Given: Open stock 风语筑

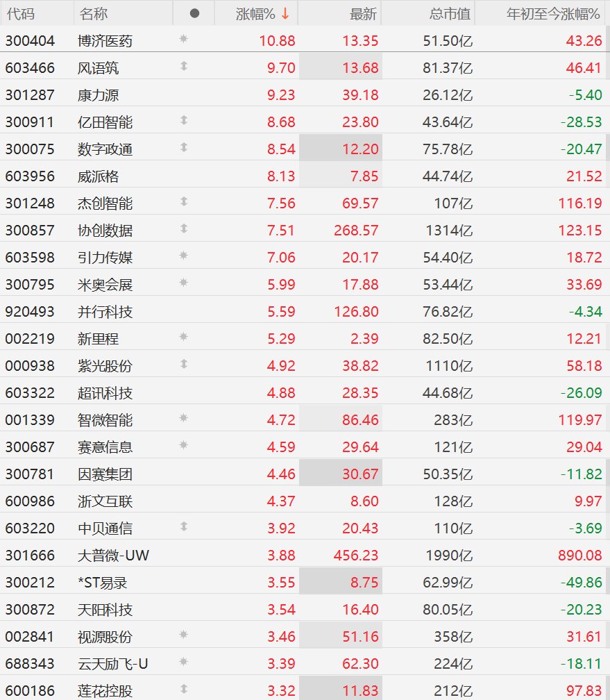Looking at the screenshot, I should (x=98, y=68).
